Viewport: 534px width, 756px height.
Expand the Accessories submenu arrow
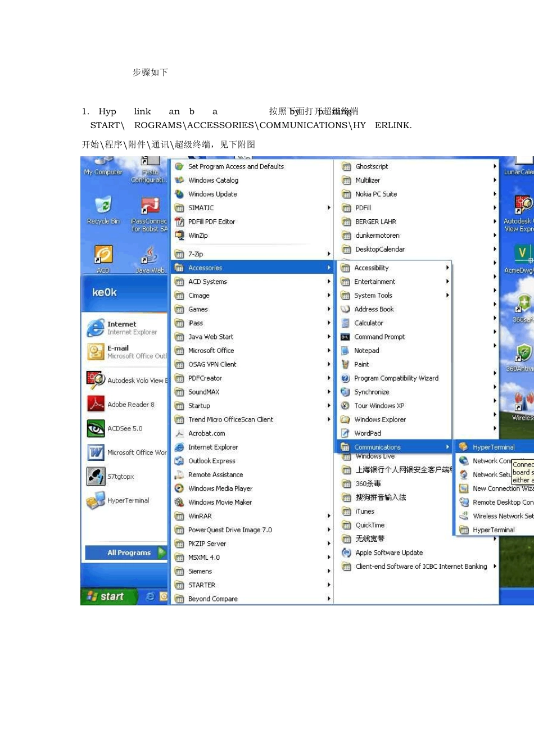click(x=329, y=268)
